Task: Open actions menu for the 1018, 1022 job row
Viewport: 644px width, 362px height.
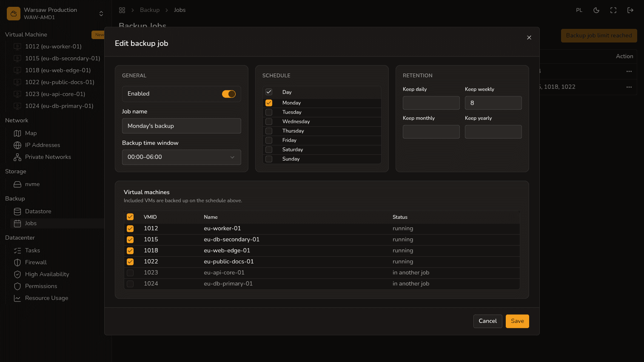Action: (x=629, y=87)
